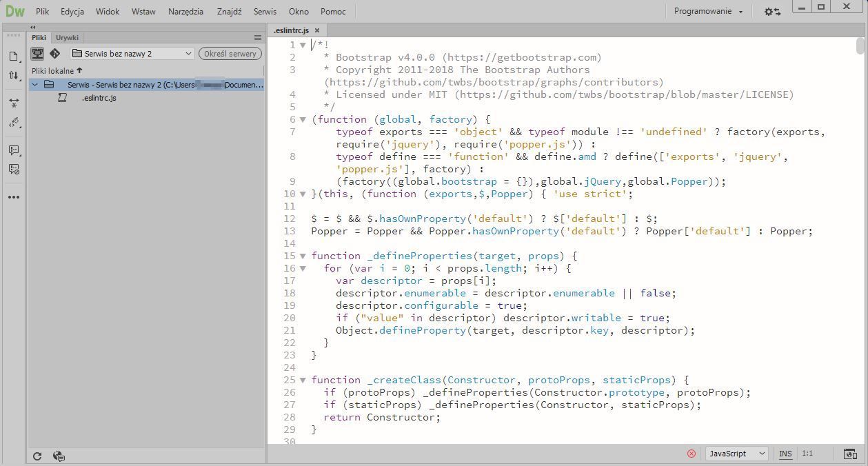Toggle INS insert mode in status bar
Screen dimensions: 868x466
(x=786, y=454)
